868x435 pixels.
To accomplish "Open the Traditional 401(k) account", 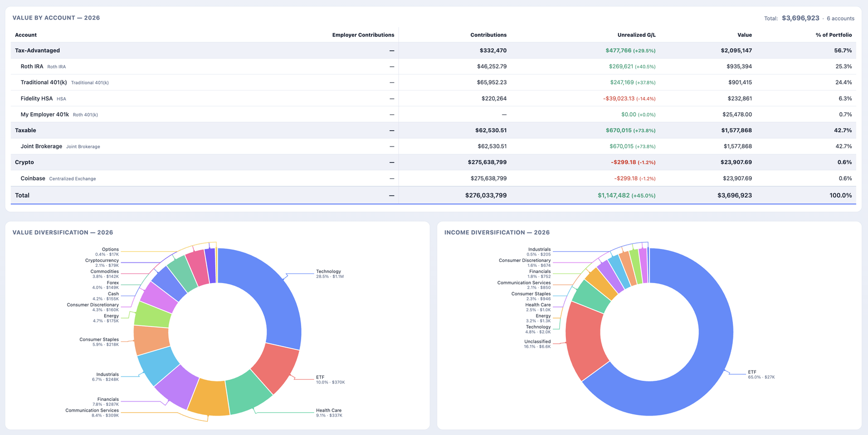I will 433,82.
